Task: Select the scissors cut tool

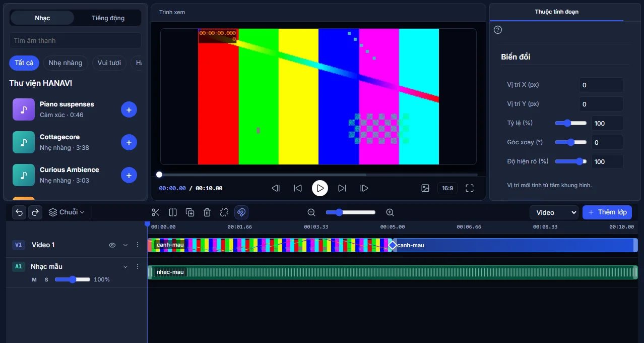Action: point(155,212)
